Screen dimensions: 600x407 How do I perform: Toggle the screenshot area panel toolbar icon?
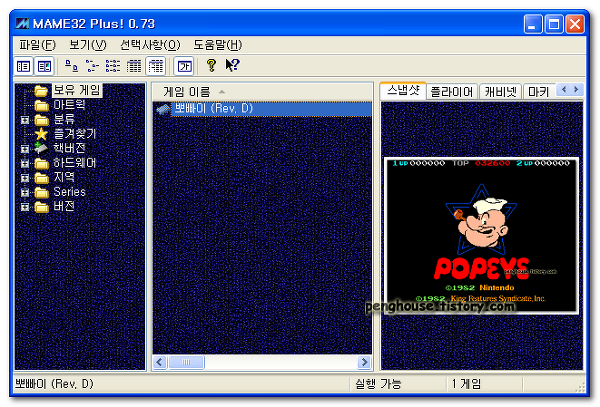click(44, 67)
